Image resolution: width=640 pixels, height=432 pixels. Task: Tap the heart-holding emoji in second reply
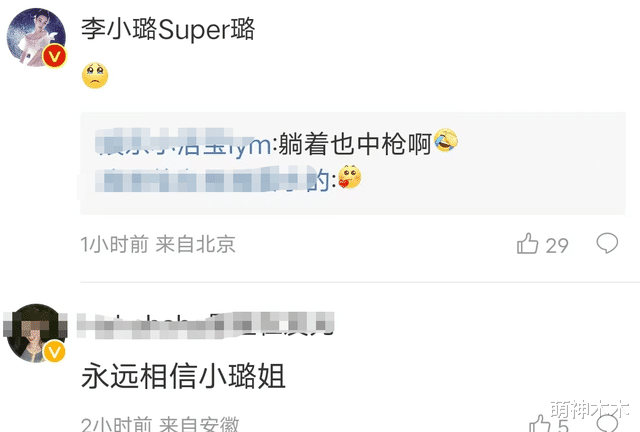point(350,177)
